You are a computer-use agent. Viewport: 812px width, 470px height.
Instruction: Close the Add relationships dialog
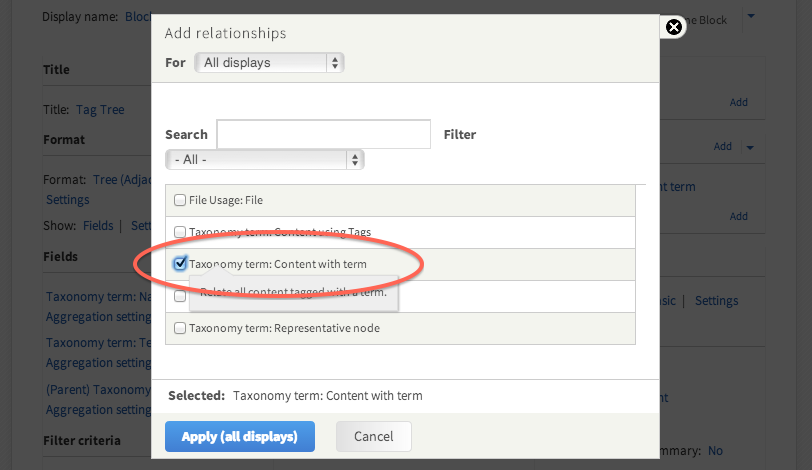coord(674,27)
